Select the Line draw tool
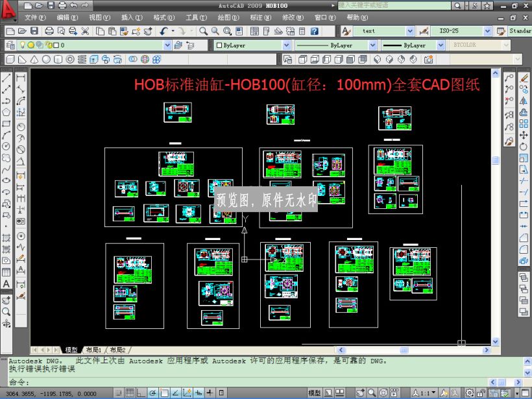The height and width of the screenshot is (399, 532). [6, 78]
